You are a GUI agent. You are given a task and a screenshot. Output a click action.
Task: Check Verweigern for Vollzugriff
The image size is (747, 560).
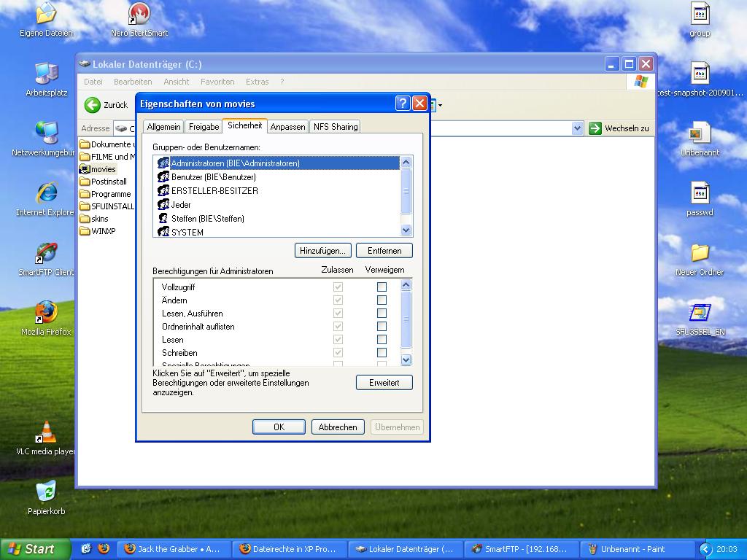[382, 287]
